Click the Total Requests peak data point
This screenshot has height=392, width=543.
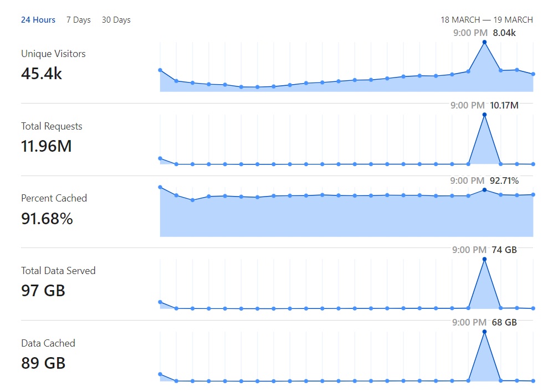[484, 115]
